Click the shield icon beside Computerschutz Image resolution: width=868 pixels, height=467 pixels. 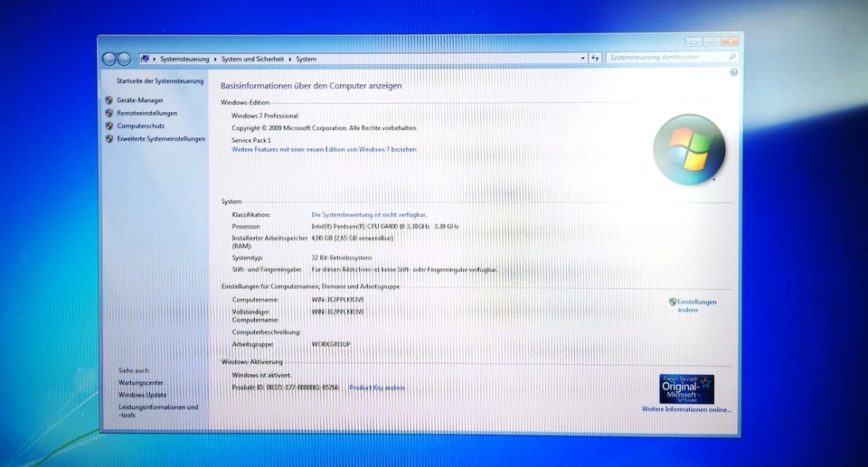pos(109,126)
